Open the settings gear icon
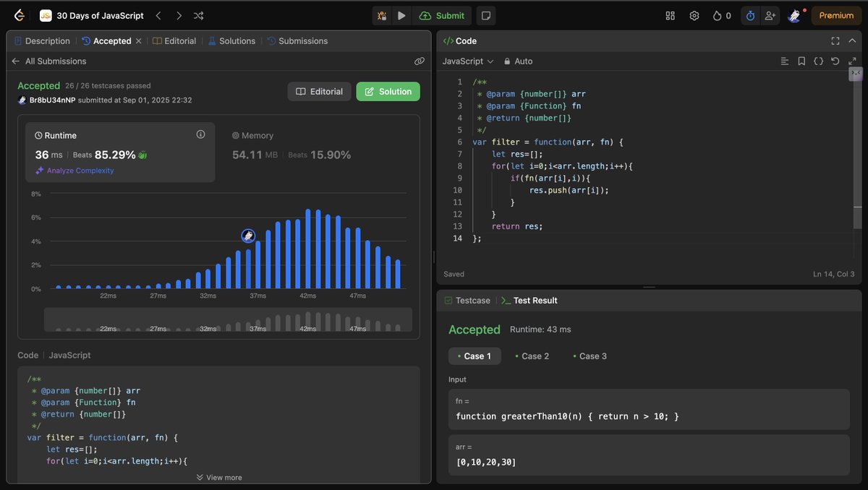Image resolution: width=868 pixels, height=490 pixels. 694,16
